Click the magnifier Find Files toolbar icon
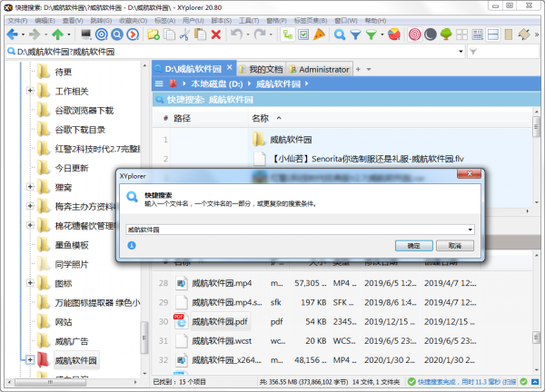 [340, 35]
